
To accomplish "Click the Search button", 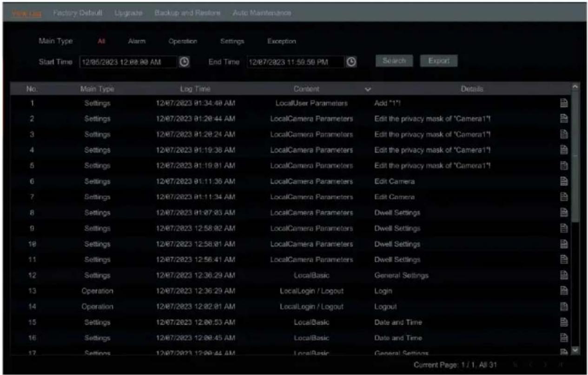I will pos(394,61).
